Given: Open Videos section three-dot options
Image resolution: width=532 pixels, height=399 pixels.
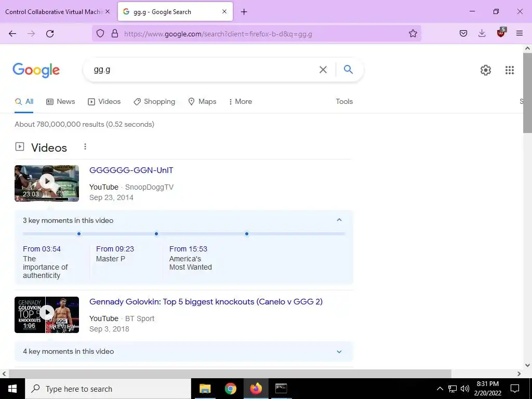Looking at the screenshot, I should pos(85,147).
